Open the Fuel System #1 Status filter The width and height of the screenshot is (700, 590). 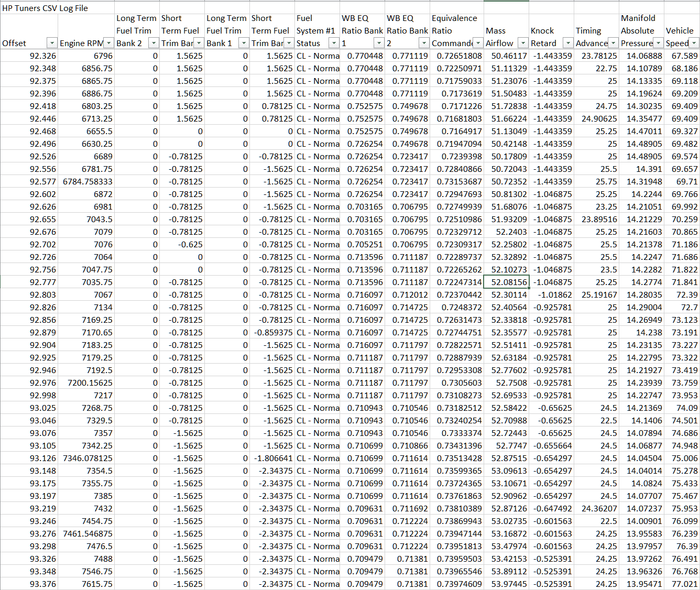[334, 43]
